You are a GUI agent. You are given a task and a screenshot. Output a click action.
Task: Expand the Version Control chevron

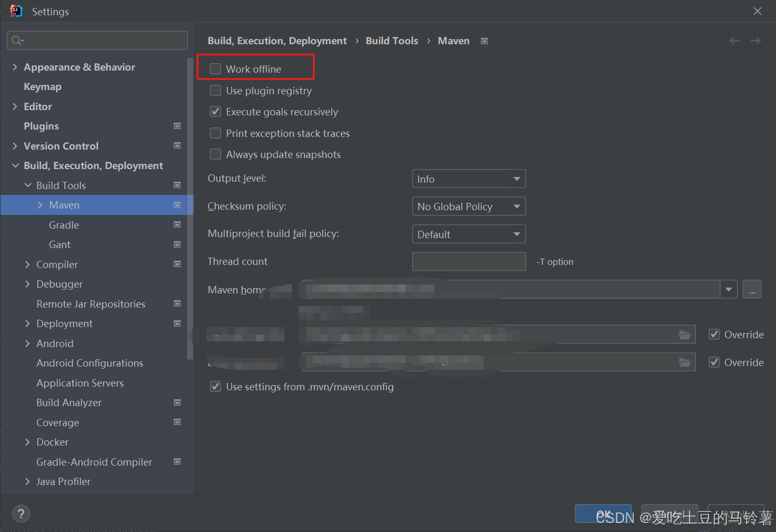click(15, 146)
